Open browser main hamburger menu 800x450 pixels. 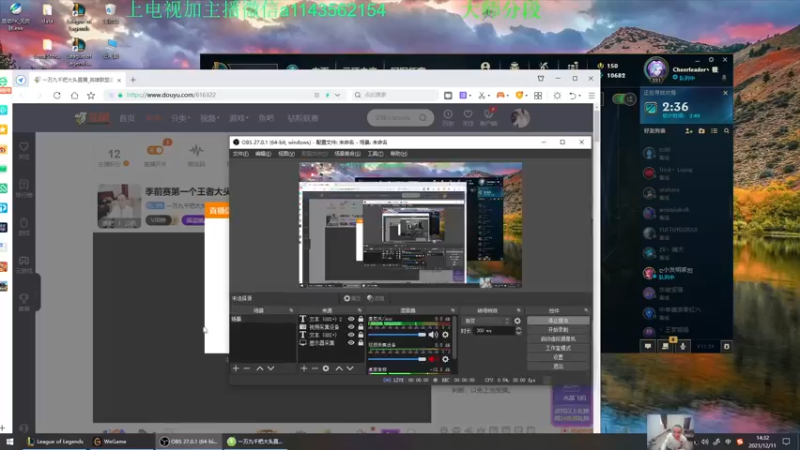coord(592,95)
